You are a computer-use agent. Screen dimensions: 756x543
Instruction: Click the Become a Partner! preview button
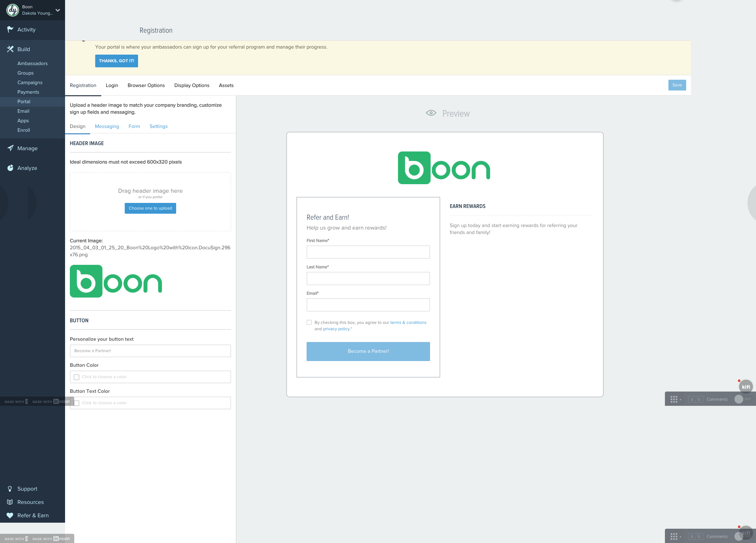click(368, 351)
